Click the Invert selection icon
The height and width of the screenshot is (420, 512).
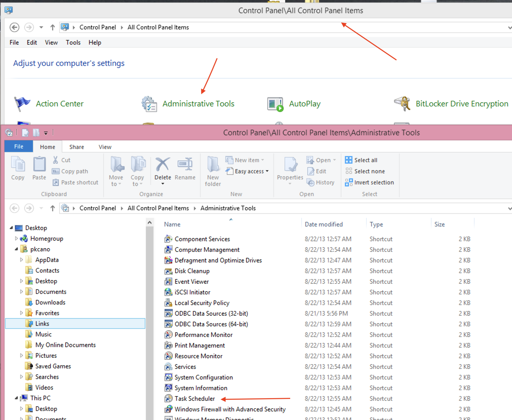click(348, 182)
